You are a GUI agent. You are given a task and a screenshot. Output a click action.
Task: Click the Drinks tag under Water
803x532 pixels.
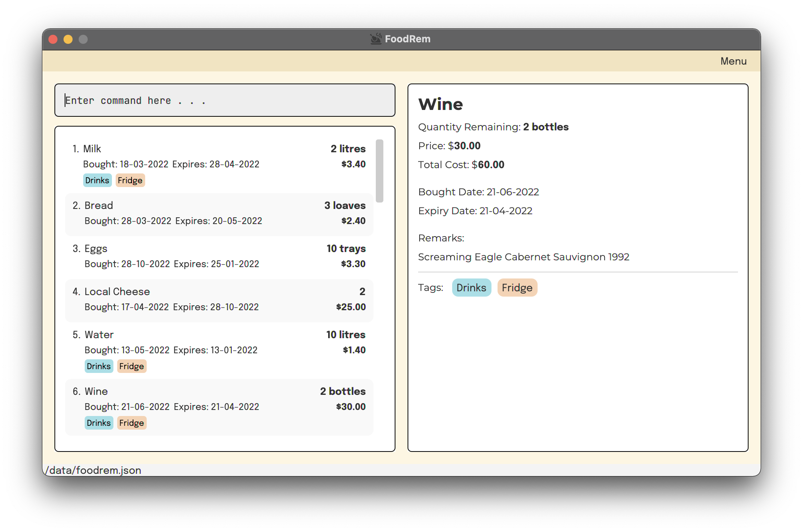tap(99, 367)
